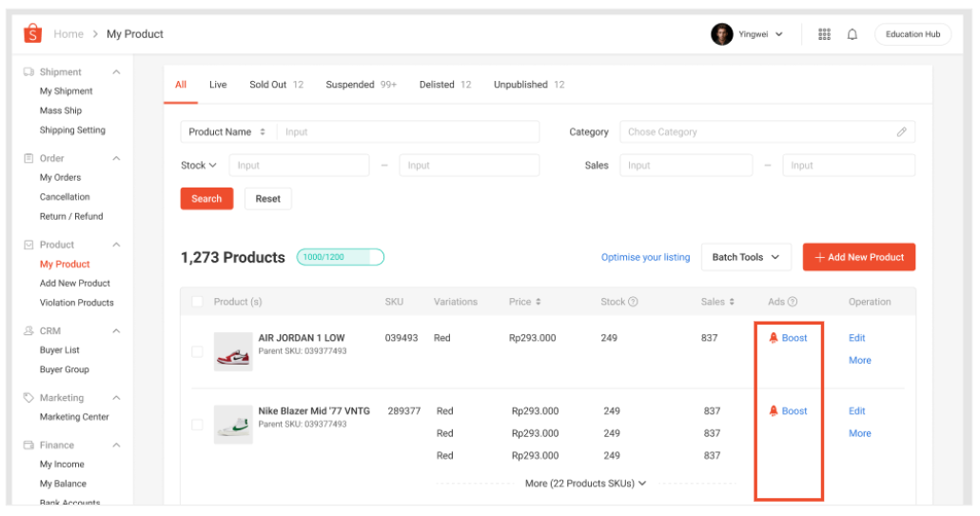The image size is (980, 516).
Task: Click the Stock help question icon
Action: coord(633,302)
